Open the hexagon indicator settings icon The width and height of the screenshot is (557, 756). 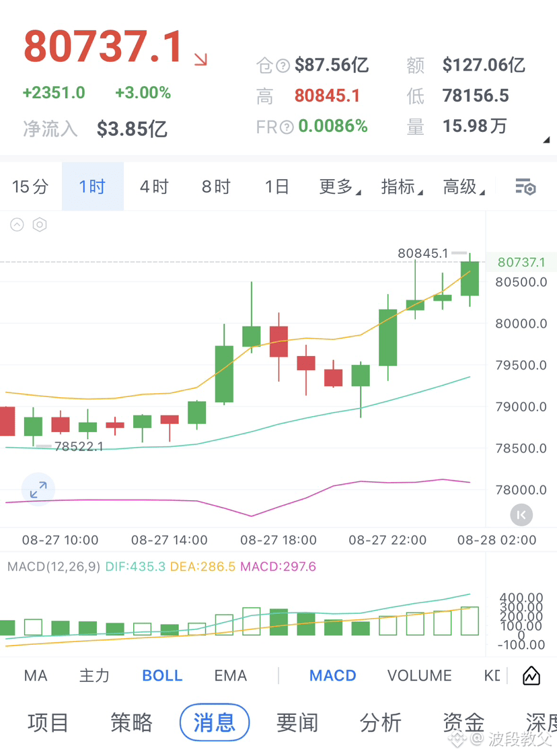coord(40,225)
